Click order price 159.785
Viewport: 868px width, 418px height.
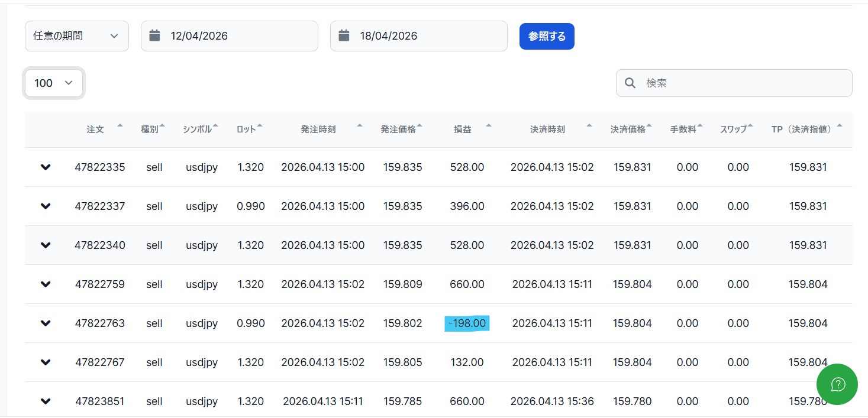(x=403, y=401)
